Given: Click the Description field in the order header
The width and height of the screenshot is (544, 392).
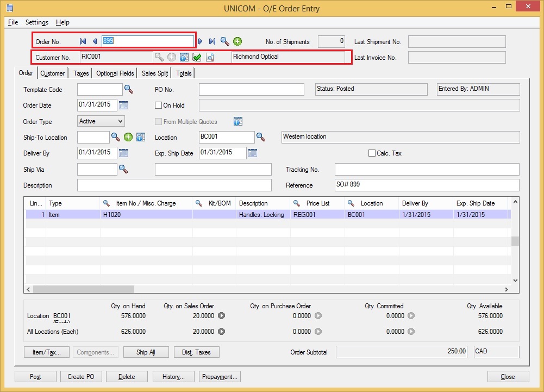Looking at the screenshot, I should [174, 185].
